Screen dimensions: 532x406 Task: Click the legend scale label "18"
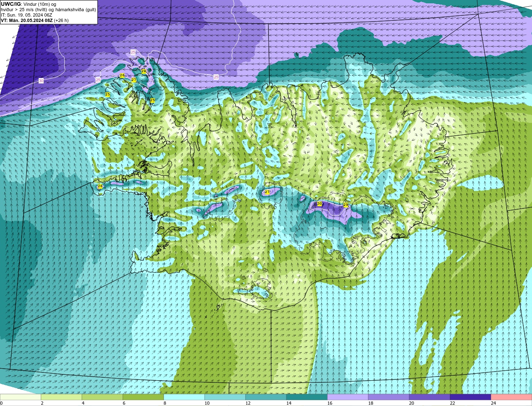pyautogui.click(x=370, y=403)
